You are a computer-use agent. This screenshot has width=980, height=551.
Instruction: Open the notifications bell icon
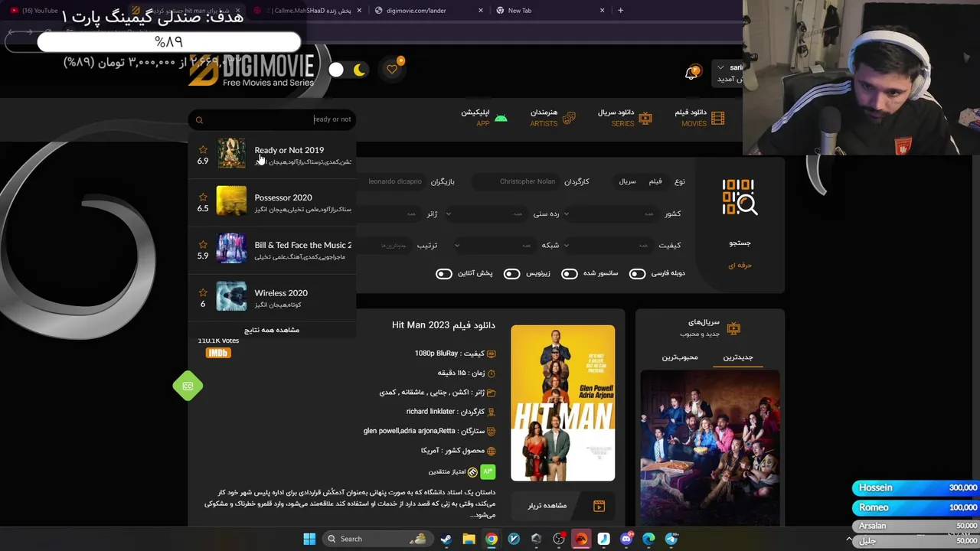[691, 73]
